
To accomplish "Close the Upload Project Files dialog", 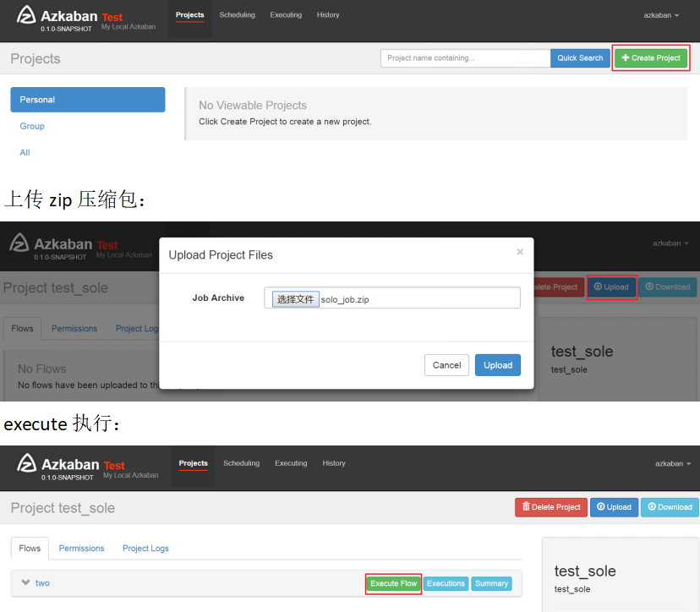I will 520,252.
